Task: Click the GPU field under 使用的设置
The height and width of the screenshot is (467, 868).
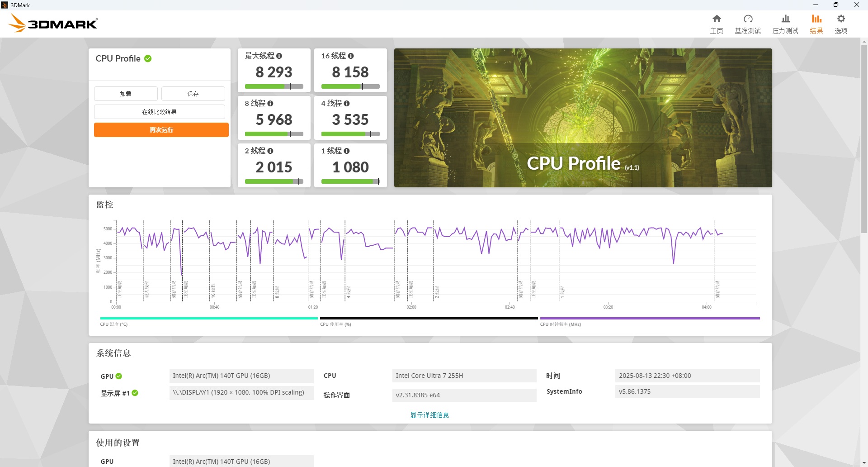Action: point(241,461)
